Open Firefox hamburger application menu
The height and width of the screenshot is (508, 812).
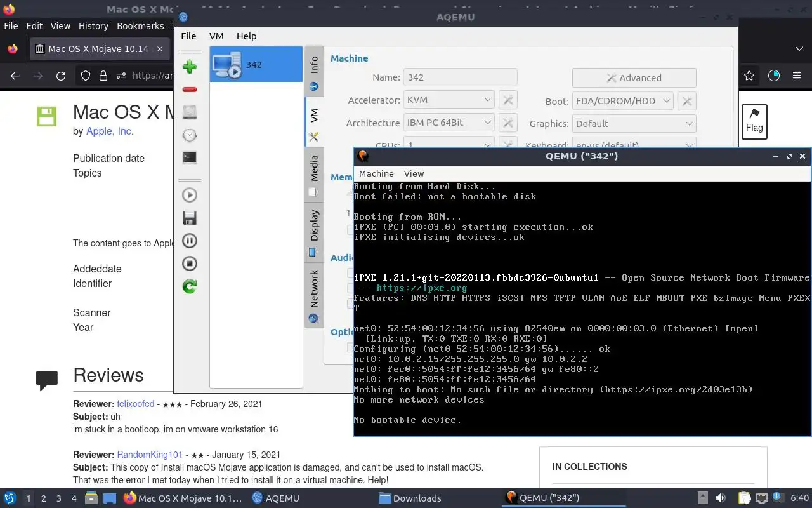[x=797, y=76]
